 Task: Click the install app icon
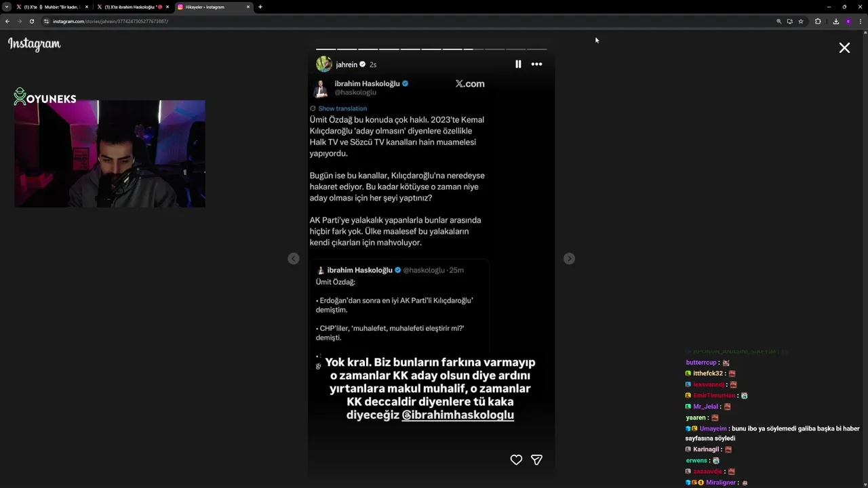(790, 21)
